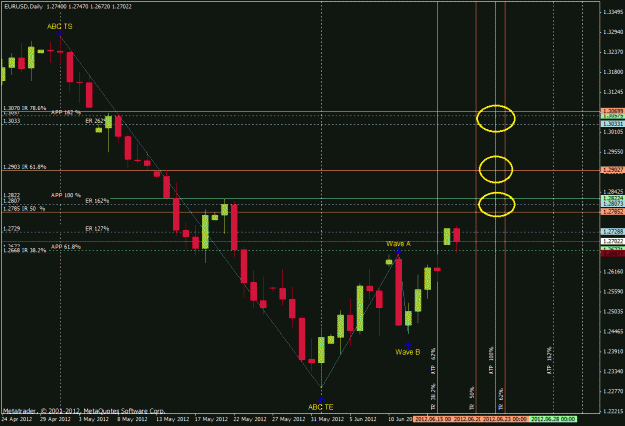Click the 8 May 2012 date label

coord(132,419)
